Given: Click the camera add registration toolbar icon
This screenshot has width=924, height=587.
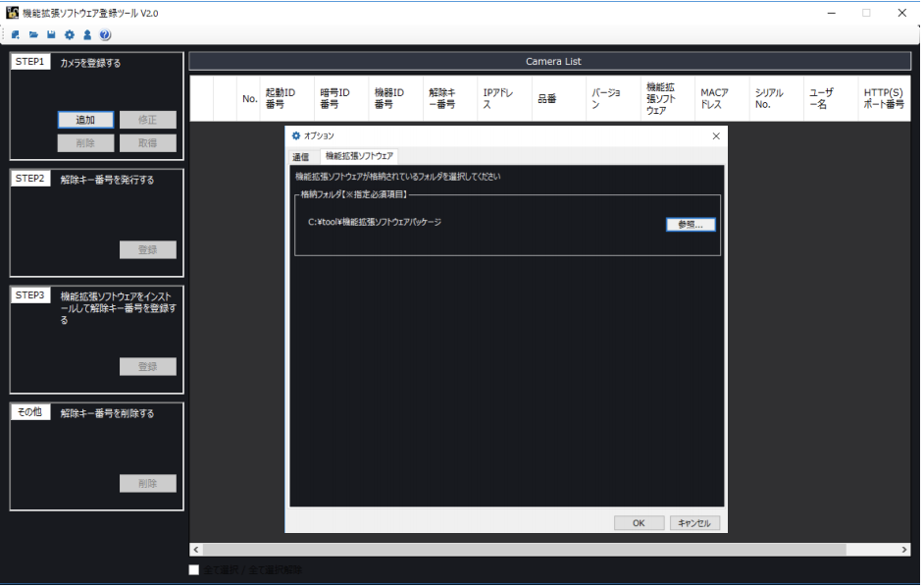Looking at the screenshot, I should tap(14, 34).
